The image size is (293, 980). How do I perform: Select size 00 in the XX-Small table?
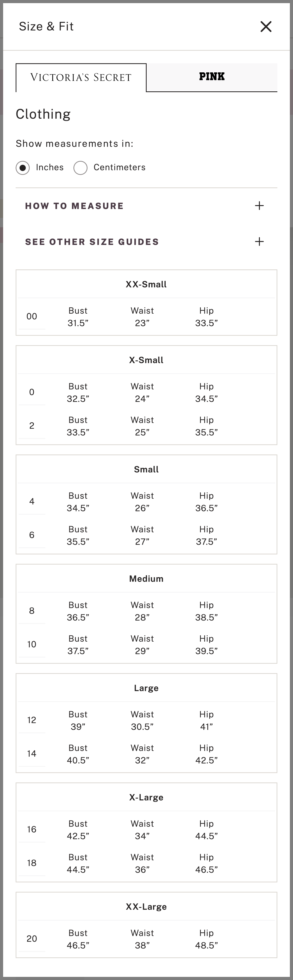(32, 316)
